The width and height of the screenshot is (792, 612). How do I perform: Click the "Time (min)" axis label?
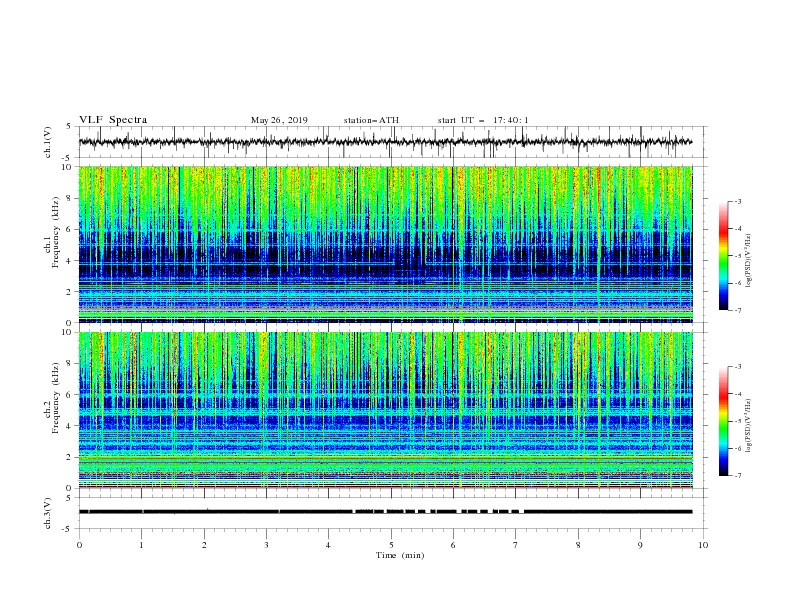point(400,555)
